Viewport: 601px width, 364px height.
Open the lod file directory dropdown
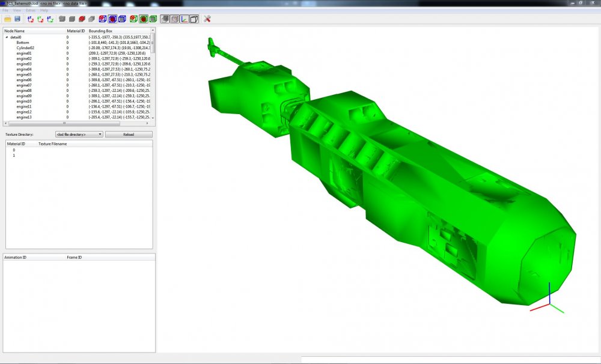click(79, 135)
